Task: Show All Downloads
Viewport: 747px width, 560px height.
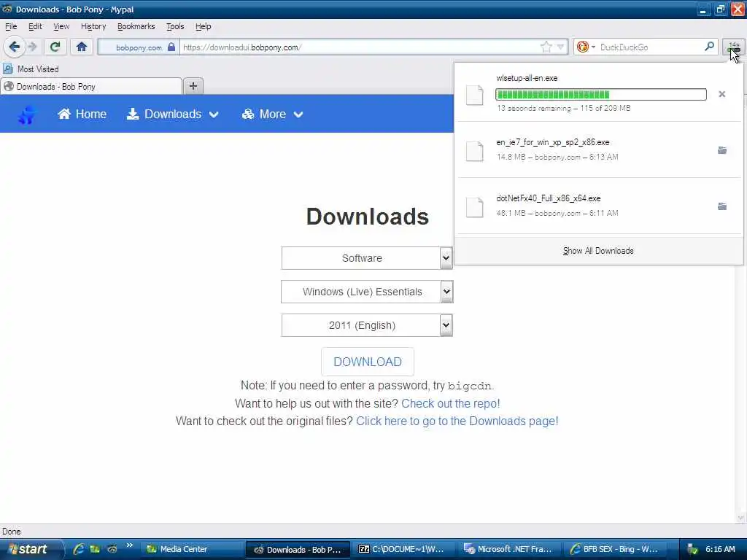Action: tap(598, 251)
